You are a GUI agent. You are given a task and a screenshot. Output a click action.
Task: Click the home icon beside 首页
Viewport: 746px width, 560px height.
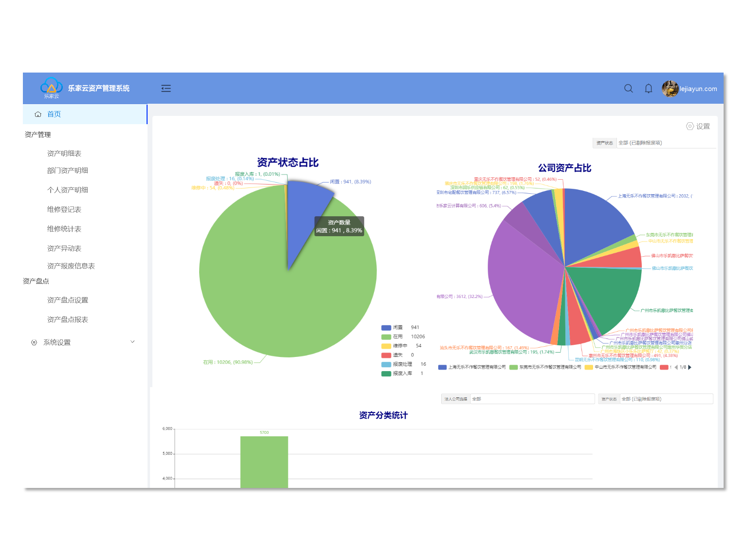click(38, 114)
